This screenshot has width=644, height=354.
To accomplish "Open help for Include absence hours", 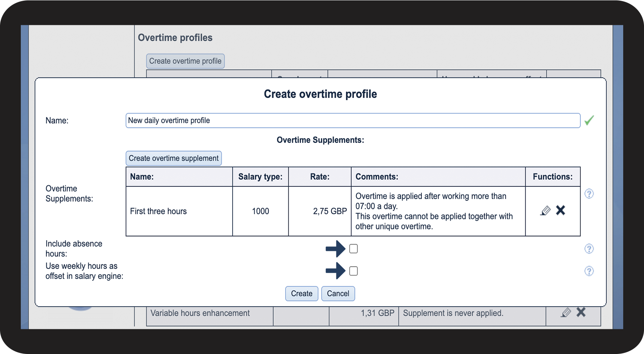I will (x=589, y=249).
